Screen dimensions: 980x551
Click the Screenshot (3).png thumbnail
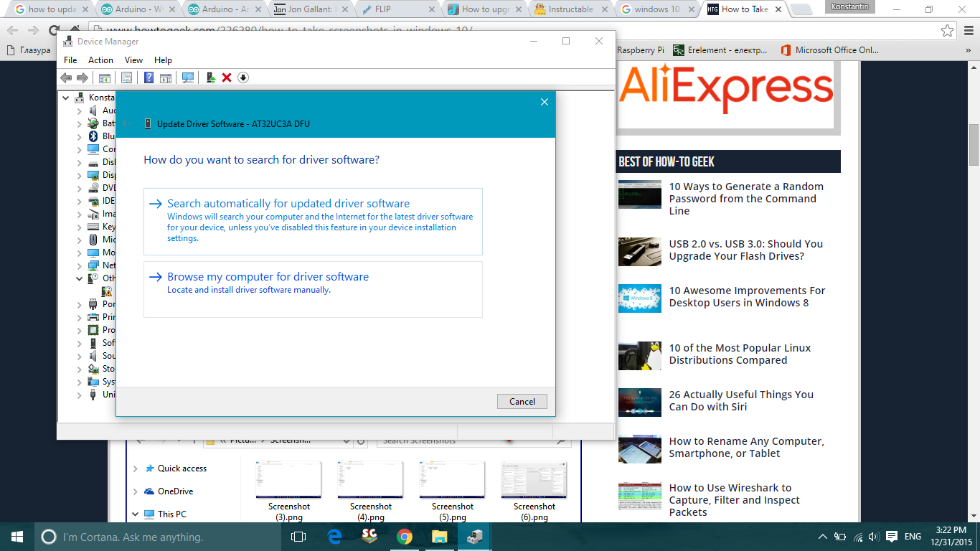click(x=288, y=479)
